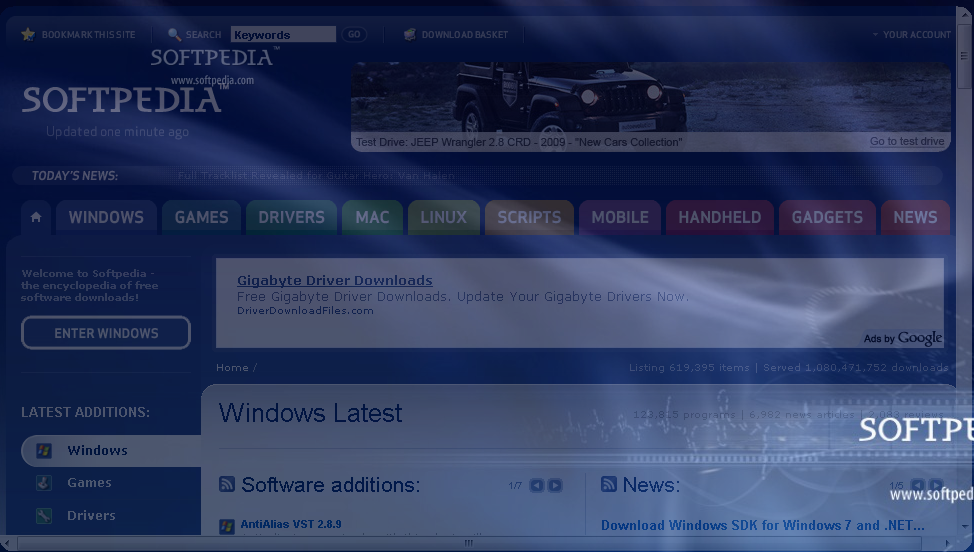Go to next software additions page
974x552 pixels.
pyautogui.click(x=555, y=486)
